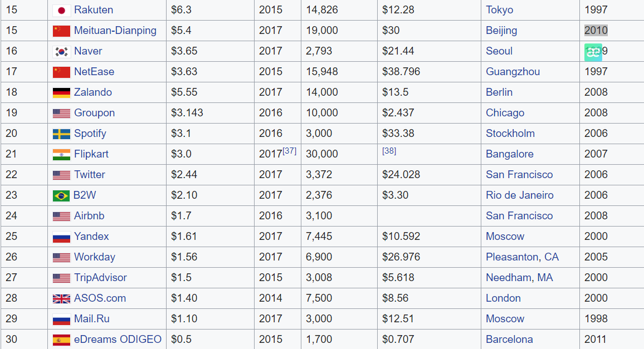Click the Brazil flag next to B2W
Screen dimensions: 644x349
pos(61,195)
